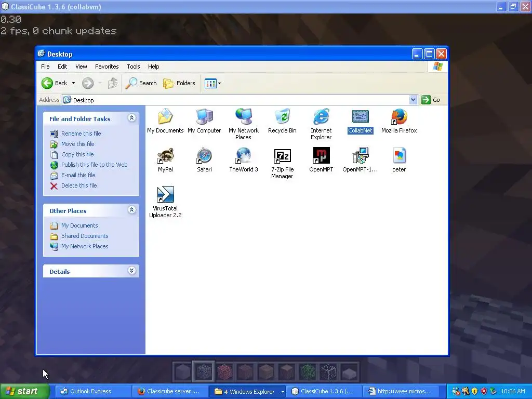Select the CollabNet file icon

361,122
